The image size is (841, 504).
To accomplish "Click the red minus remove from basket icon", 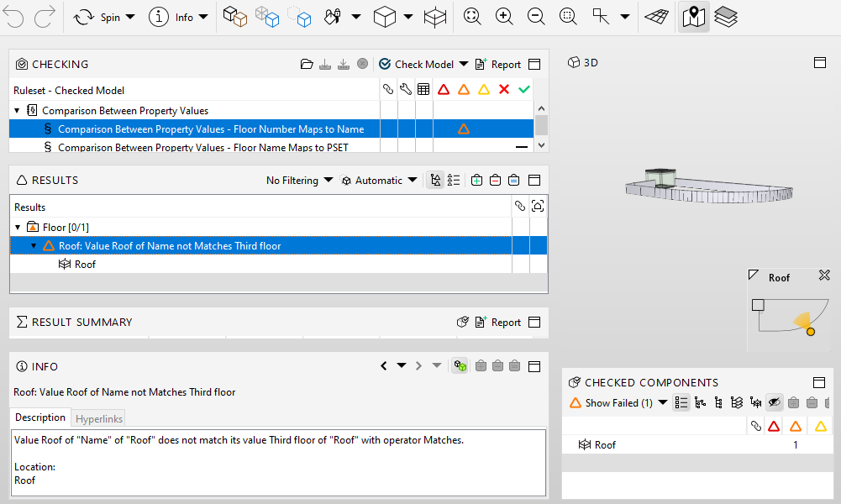I will point(495,181).
